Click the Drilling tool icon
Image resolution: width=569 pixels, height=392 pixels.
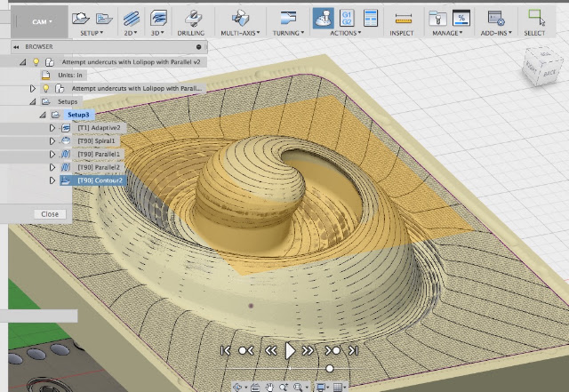tap(193, 18)
